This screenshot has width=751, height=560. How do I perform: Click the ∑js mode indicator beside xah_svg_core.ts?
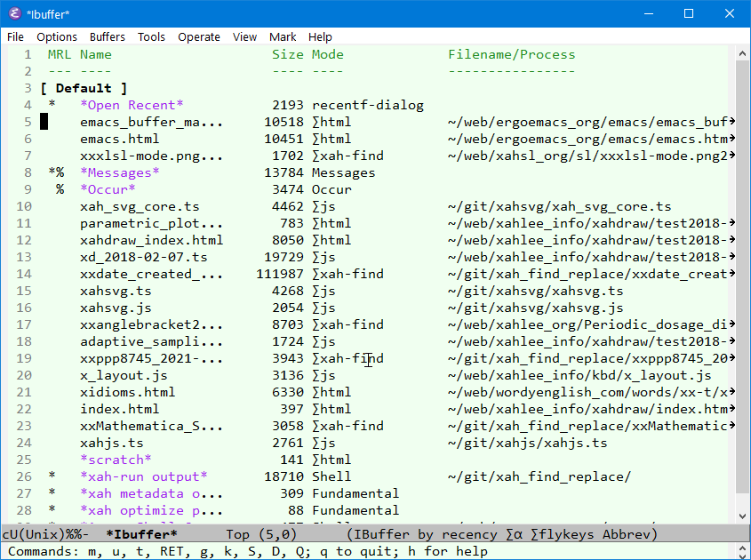tap(324, 205)
